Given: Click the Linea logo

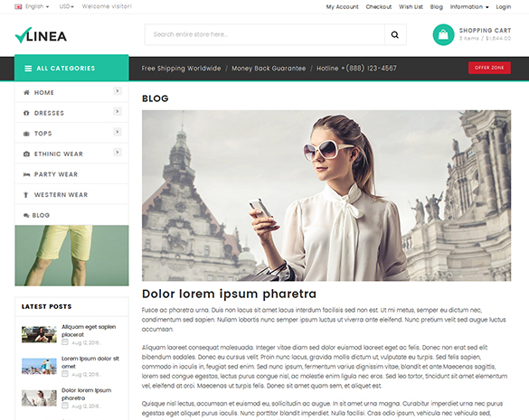Looking at the screenshot, I should click(x=41, y=35).
